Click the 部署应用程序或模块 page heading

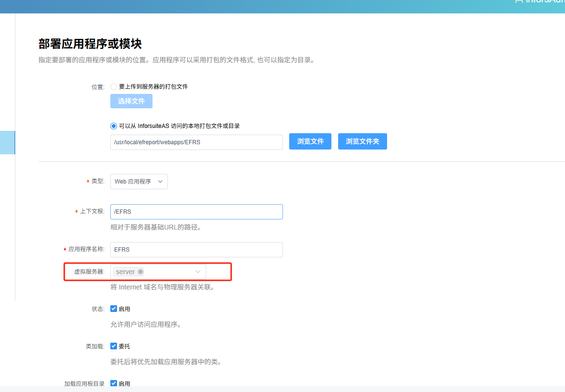[90, 44]
